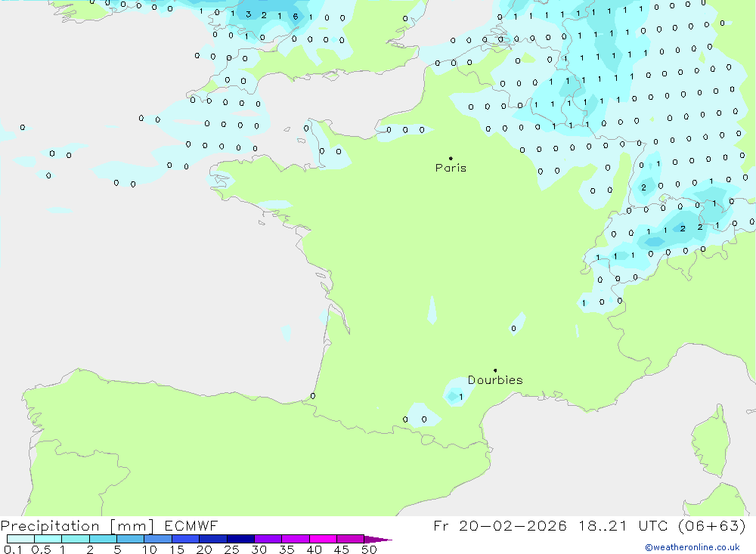Click the Paris city label
The height and width of the screenshot is (554, 756).
click(451, 168)
